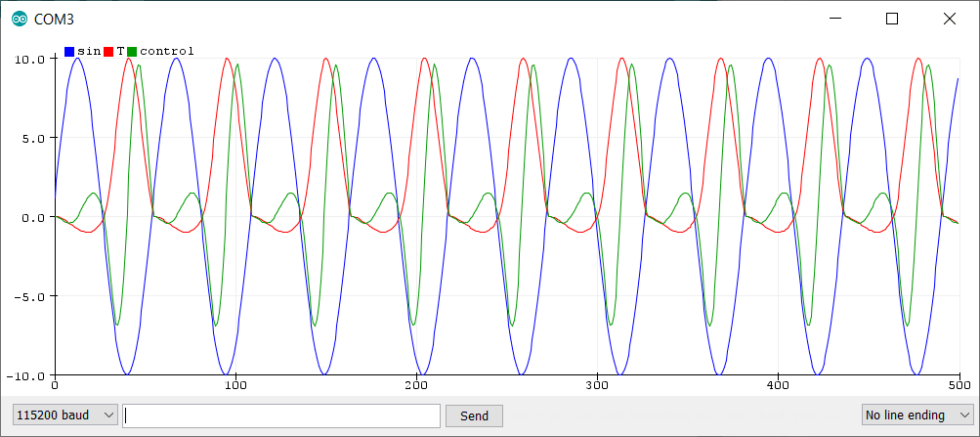Select the "control" legend label

point(166,51)
